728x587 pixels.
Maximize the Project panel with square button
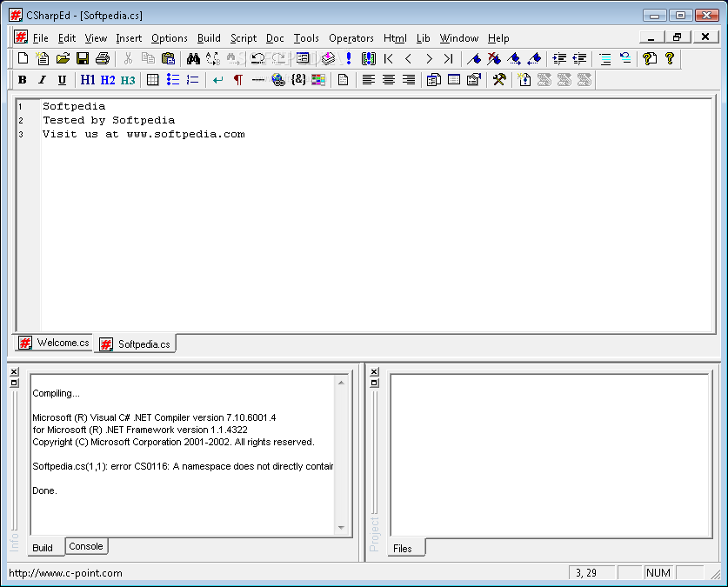tap(375, 383)
